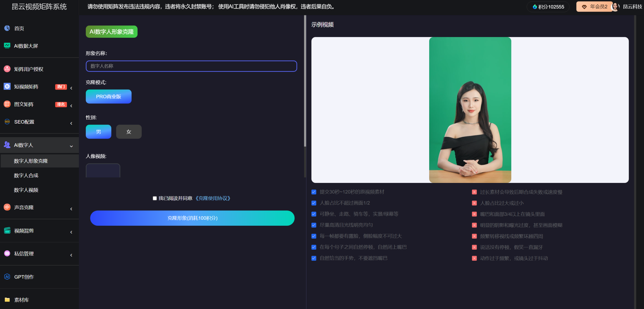Expand the 短视频矩阵 submenu arrow
Screen dimensions: 644x309
tap(71, 88)
